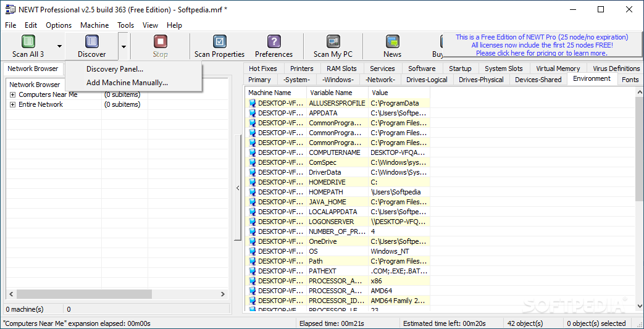Click the left panel scroll right arrow
The height and width of the screenshot is (329, 644).
223,294
